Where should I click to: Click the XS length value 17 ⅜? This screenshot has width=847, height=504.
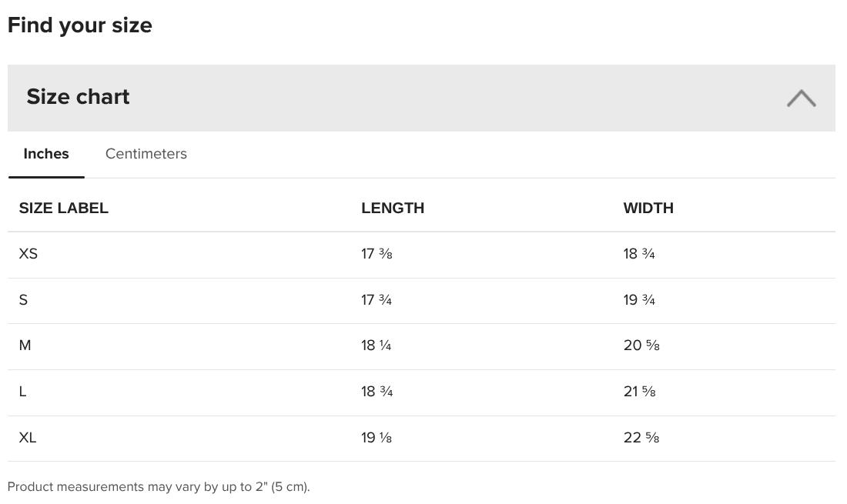pyautogui.click(x=377, y=254)
